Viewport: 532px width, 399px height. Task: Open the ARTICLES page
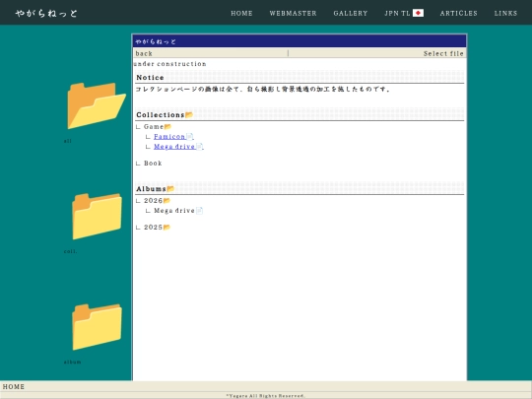[459, 13]
